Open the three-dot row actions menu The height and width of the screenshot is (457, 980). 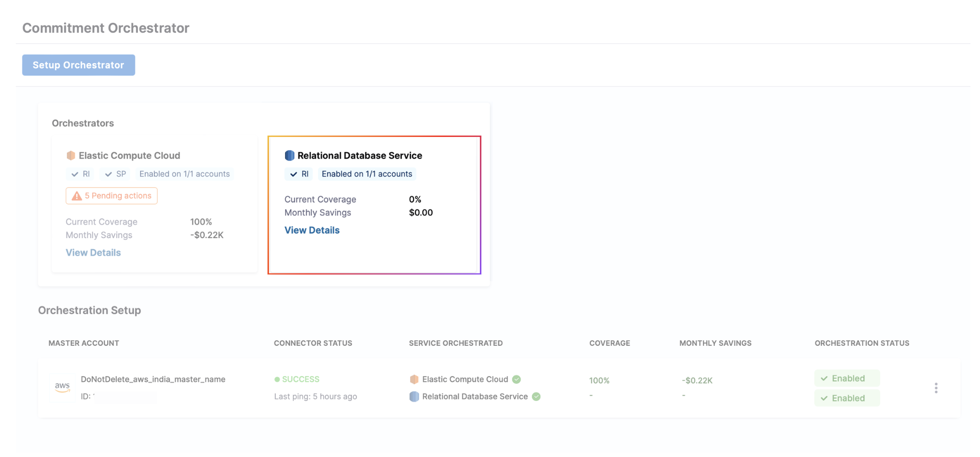click(x=936, y=388)
